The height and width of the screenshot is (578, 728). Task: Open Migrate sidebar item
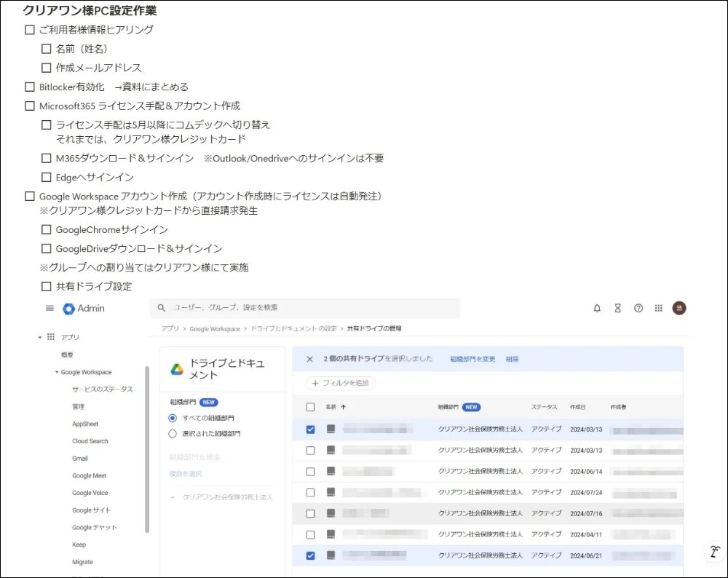click(83, 562)
